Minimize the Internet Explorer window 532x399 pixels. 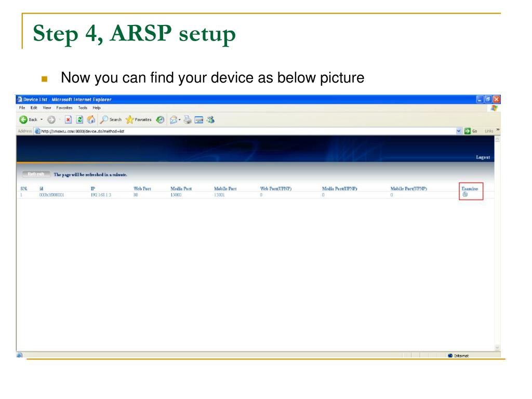480,99
